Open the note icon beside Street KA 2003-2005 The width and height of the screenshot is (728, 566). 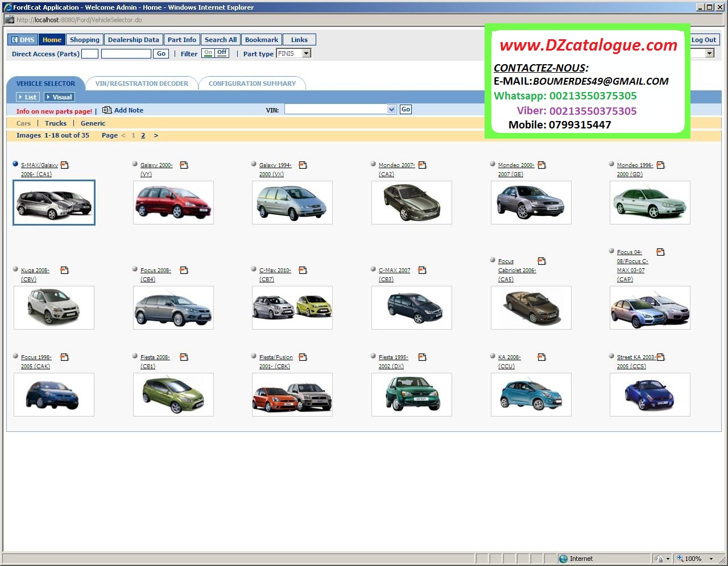click(x=660, y=357)
